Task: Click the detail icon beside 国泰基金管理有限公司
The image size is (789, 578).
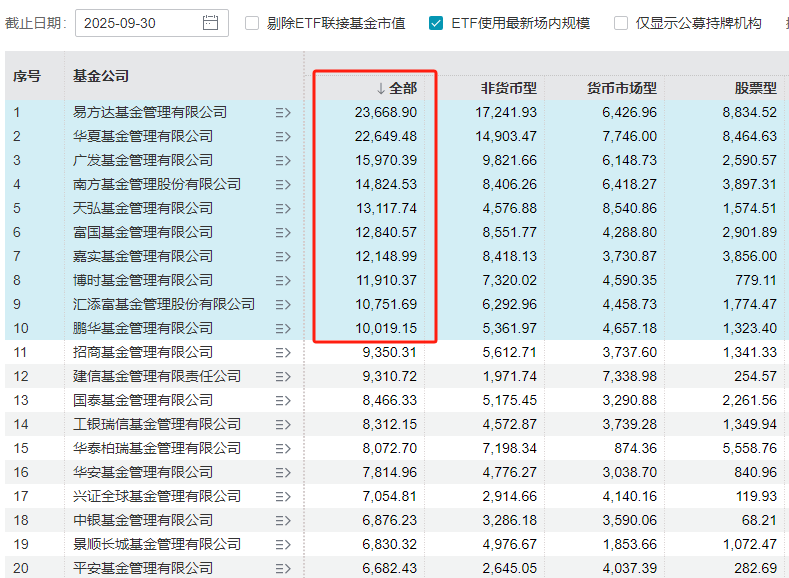Action: point(282,400)
